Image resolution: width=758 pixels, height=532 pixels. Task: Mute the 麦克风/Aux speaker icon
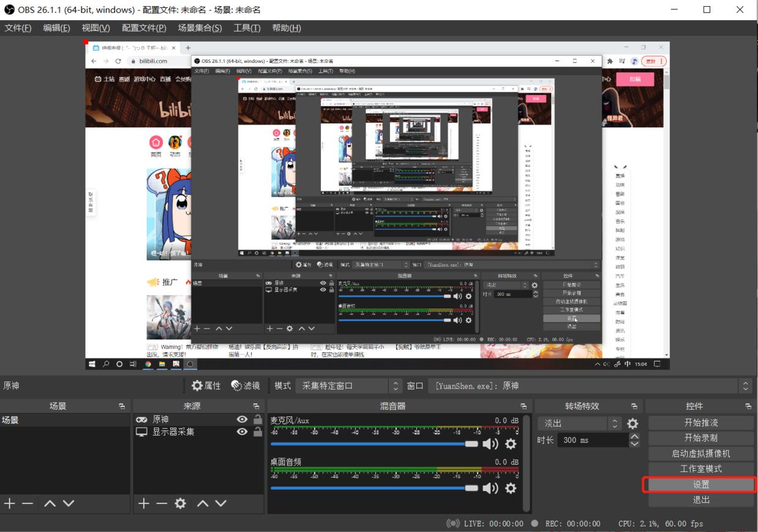coord(490,444)
